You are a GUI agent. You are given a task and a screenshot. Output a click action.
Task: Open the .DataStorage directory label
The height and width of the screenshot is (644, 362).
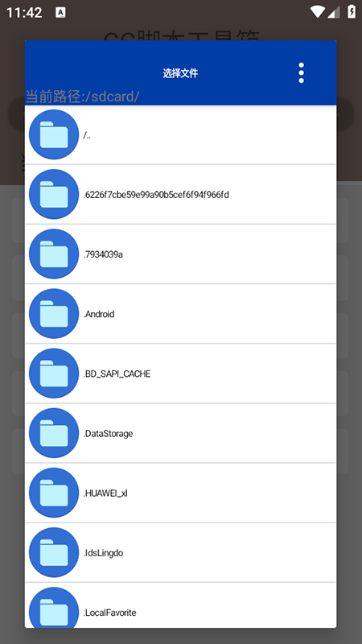(x=108, y=434)
